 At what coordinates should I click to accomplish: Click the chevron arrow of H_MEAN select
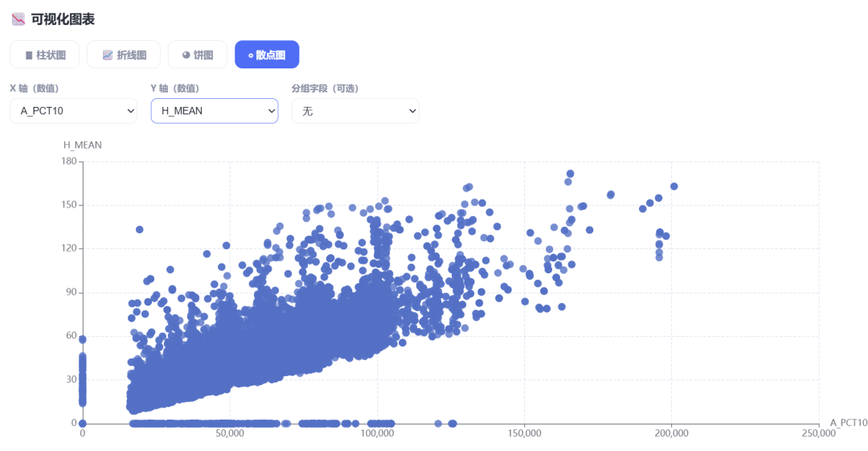(x=272, y=111)
